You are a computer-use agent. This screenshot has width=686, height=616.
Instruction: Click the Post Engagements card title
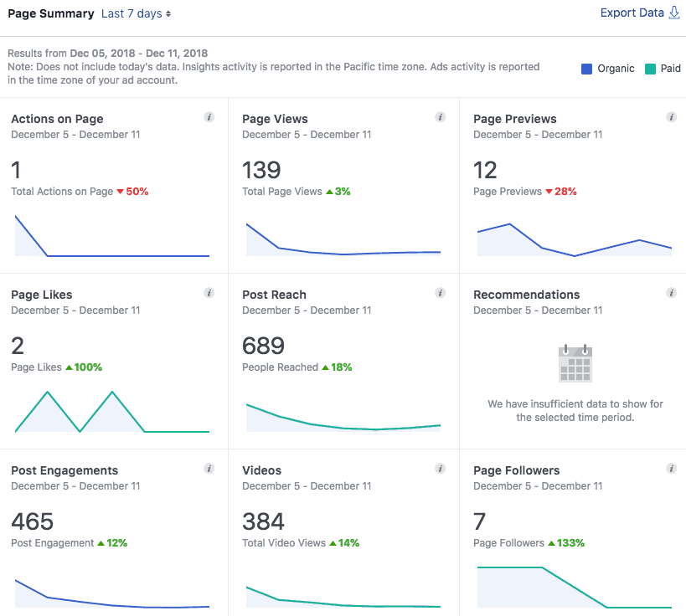[64, 470]
